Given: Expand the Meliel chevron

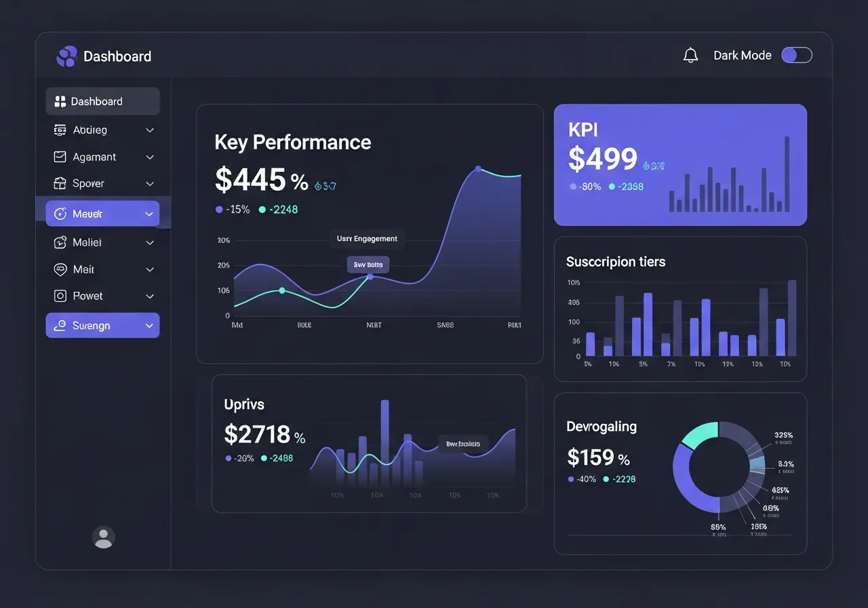Looking at the screenshot, I should pos(150,243).
